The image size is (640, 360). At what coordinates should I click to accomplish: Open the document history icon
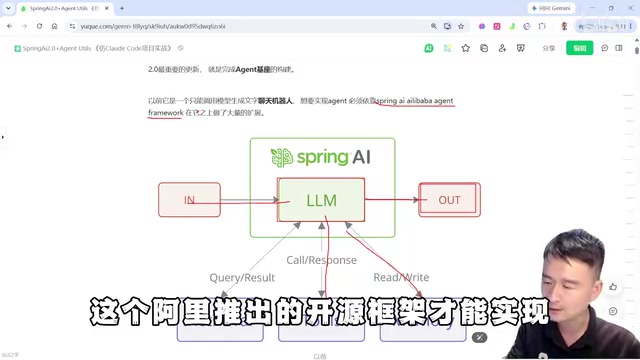(484, 48)
